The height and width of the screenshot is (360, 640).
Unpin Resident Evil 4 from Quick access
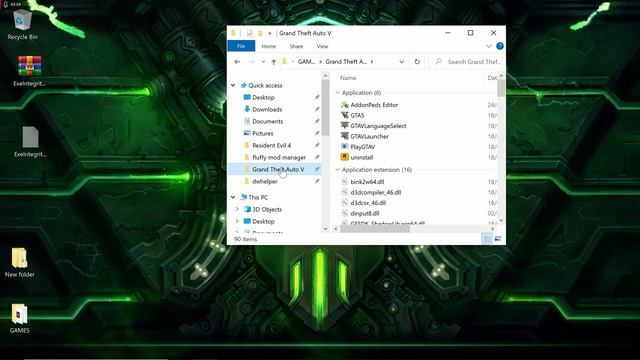(317, 145)
